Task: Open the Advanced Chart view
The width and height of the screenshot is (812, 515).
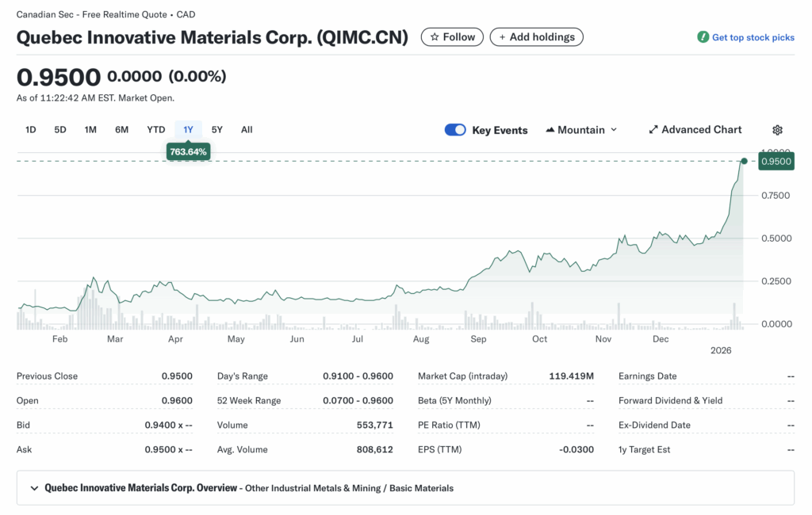Action: [695, 129]
